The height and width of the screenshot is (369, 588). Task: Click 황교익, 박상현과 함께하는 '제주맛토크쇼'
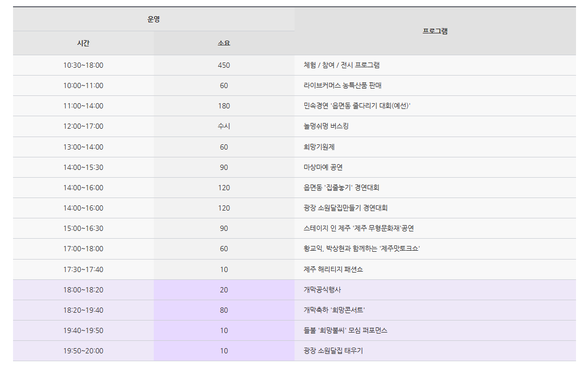(361, 249)
